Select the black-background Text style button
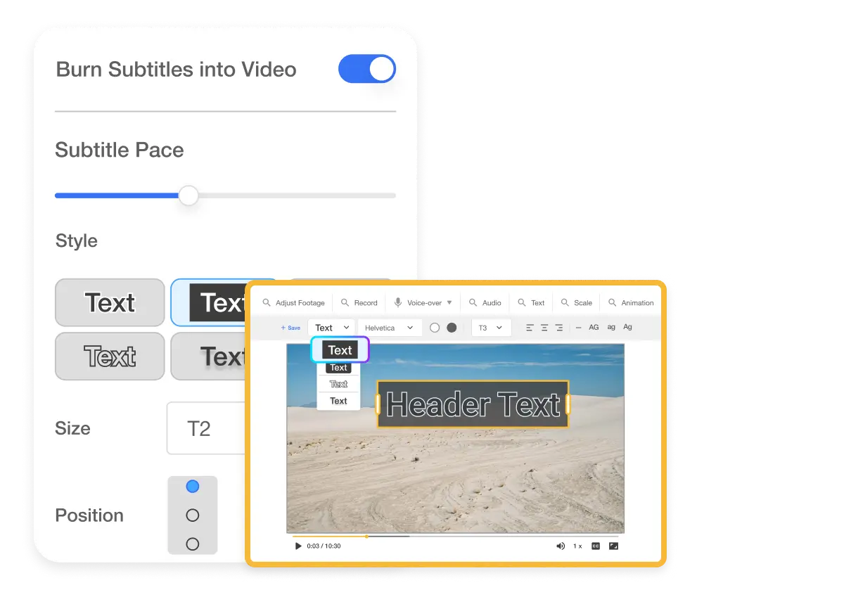 208,302
